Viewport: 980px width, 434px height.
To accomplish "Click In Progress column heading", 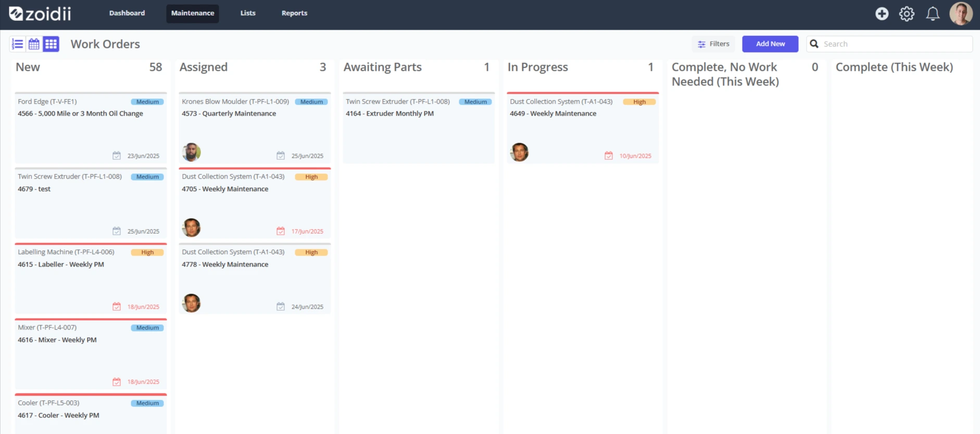I will (538, 67).
